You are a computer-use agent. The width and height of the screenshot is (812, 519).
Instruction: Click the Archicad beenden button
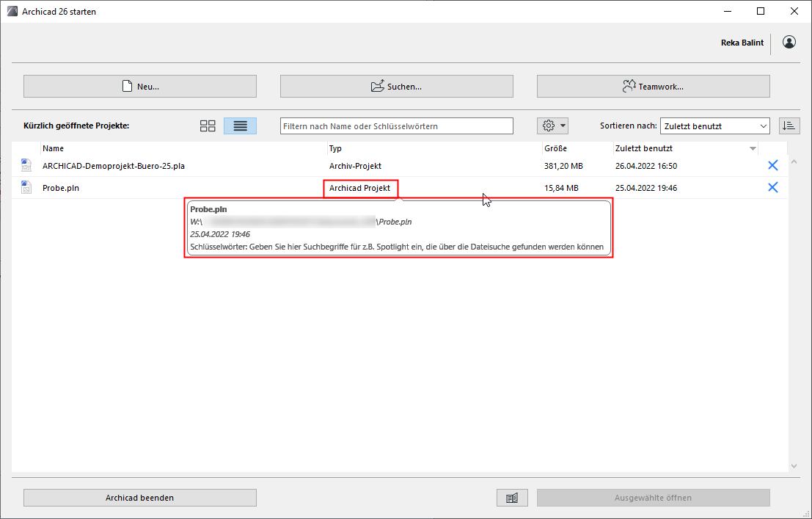140,498
